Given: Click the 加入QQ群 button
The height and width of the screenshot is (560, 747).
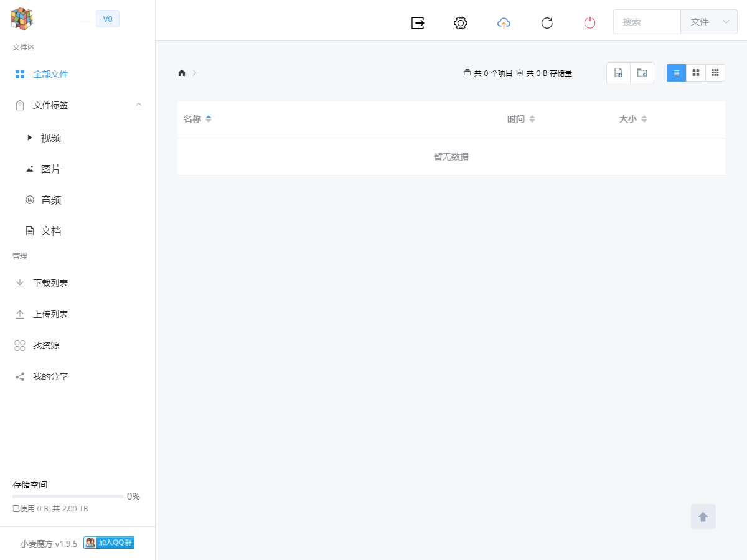Looking at the screenshot, I should pos(109,543).
